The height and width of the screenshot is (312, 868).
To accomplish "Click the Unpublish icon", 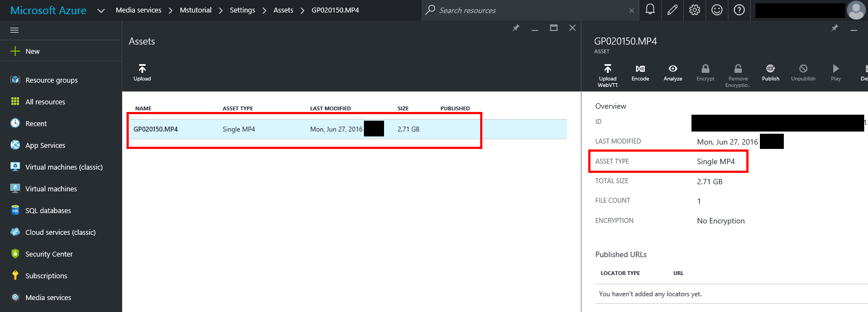I will tap(803, 68).
